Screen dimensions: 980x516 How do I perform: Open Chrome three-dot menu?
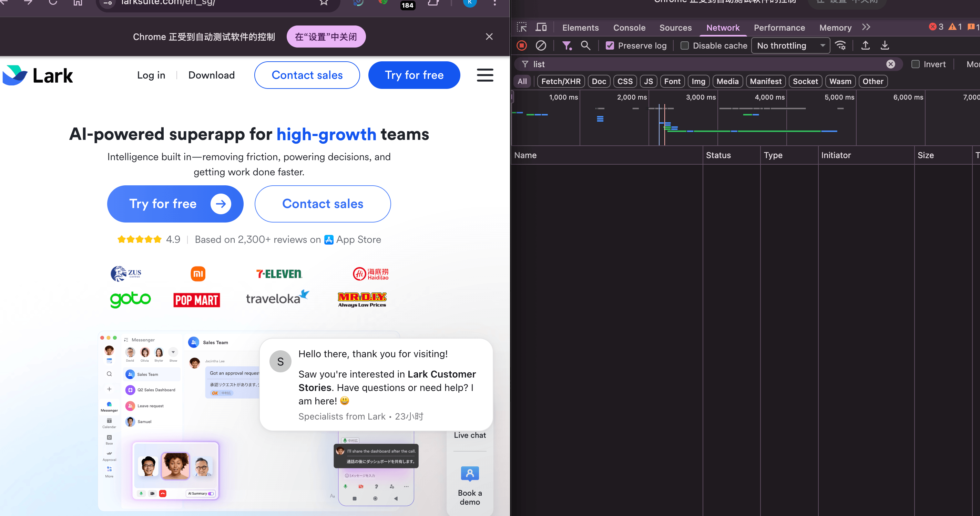(x=494, y=3)
